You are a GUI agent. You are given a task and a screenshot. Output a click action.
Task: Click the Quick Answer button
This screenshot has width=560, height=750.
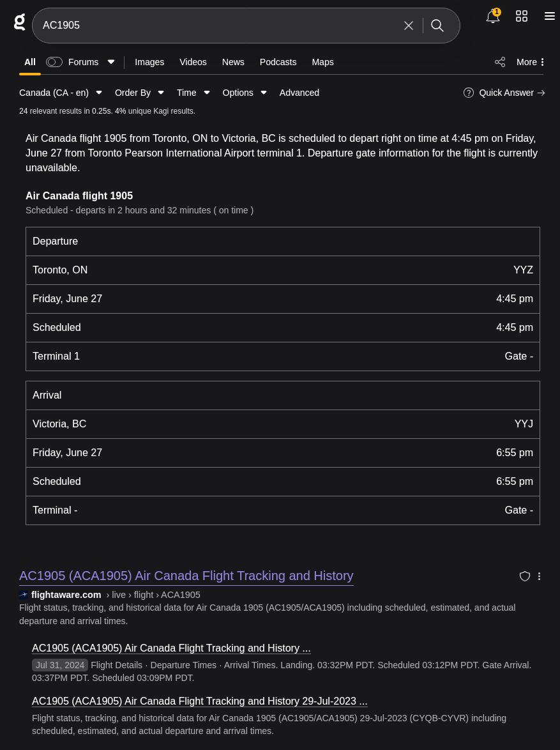(x=504, y=93)
